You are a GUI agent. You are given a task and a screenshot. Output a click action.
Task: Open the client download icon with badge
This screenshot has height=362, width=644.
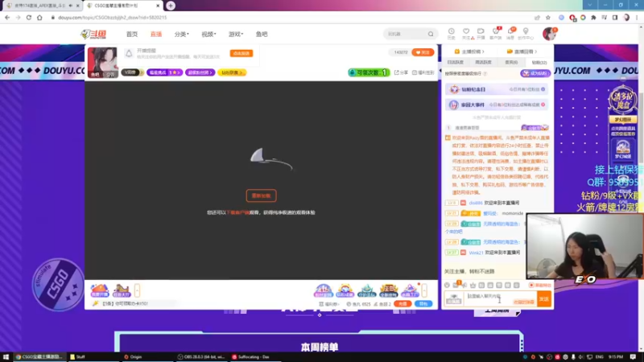[496, 33]
